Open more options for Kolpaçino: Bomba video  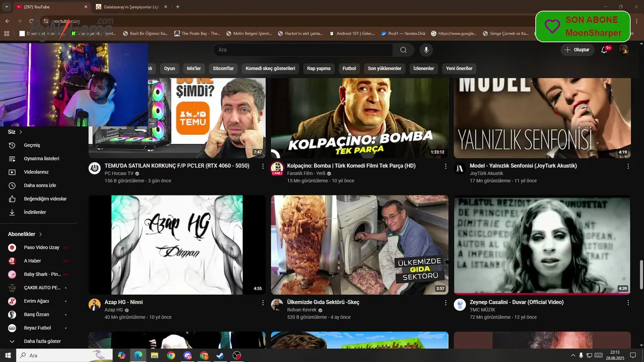pyautogui.click(x=445, y=166)
